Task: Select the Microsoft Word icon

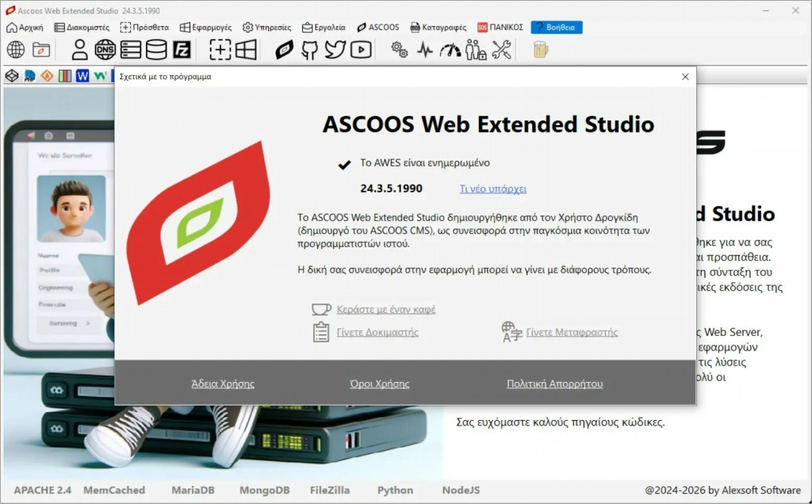Action: tap(84, 75)
